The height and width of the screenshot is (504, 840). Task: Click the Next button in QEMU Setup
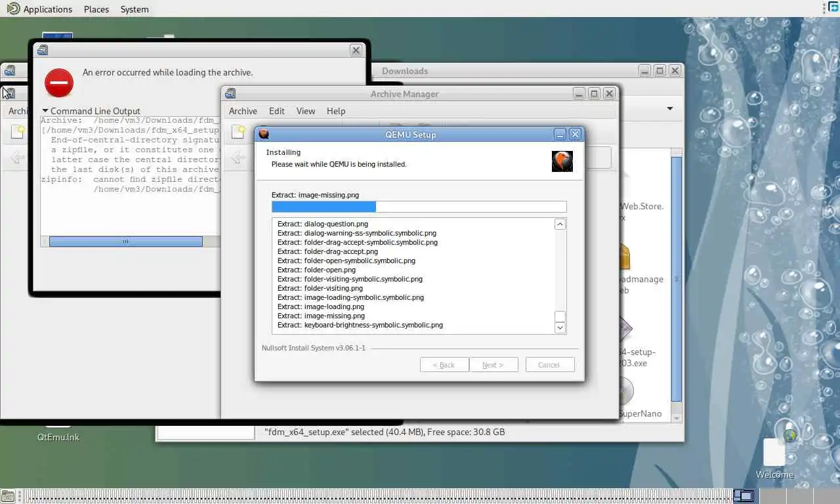click(x=493, y=365)
